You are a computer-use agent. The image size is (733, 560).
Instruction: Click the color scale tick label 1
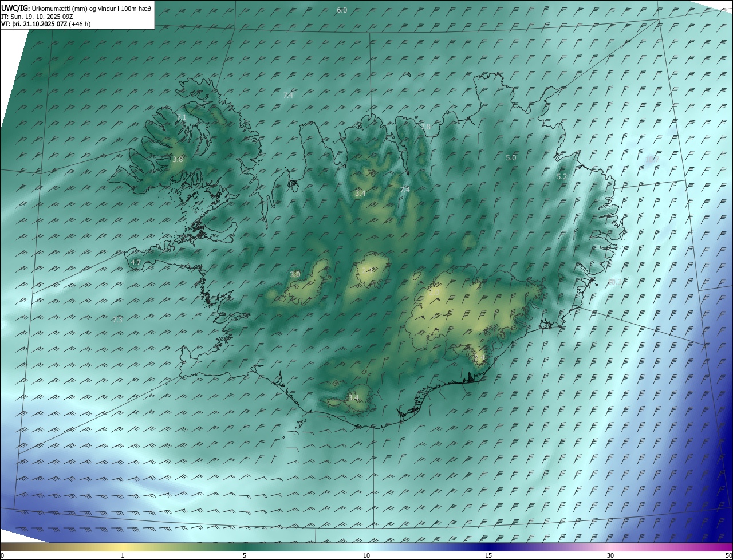[123, 555]
